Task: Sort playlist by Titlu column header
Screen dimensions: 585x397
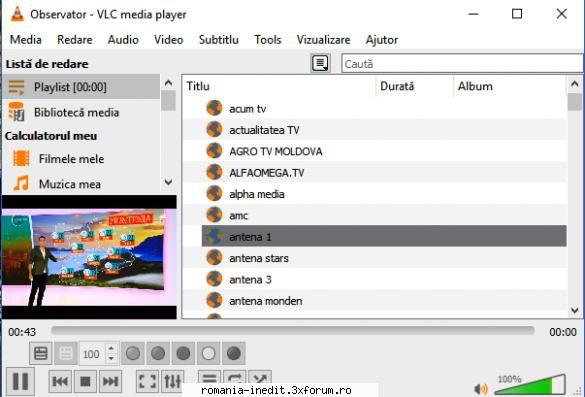Action: 279,86
